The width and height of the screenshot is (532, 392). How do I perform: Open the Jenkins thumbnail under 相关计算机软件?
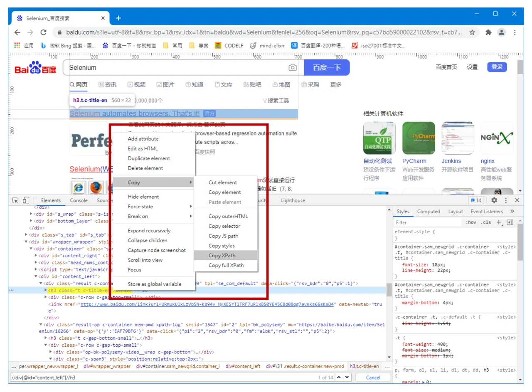(458, 138)
